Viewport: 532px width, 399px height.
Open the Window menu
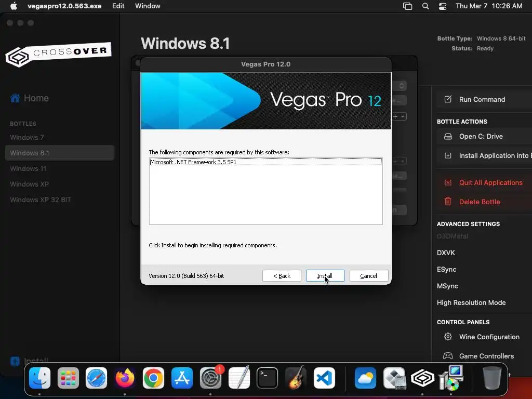tap(148, 6)
